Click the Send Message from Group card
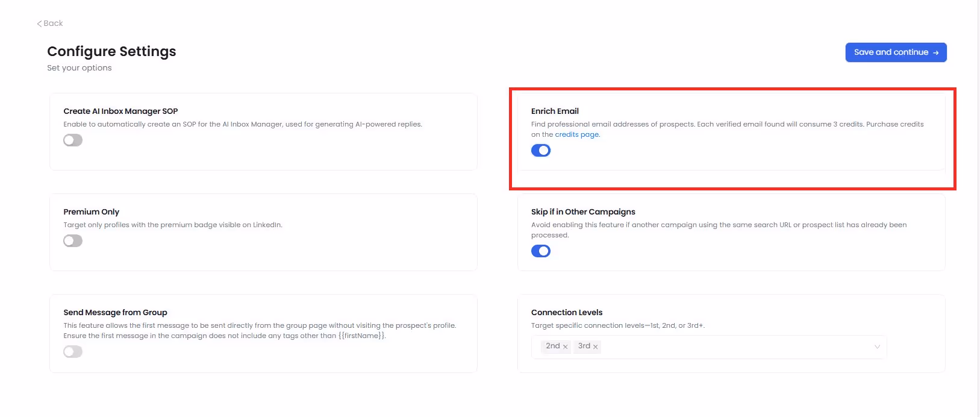 coord(263,333)
